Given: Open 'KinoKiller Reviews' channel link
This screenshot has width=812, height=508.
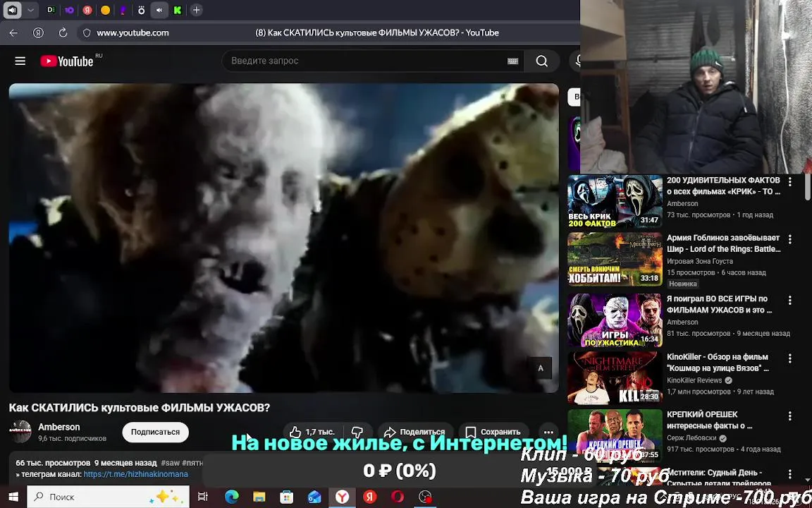Looking at the screenshot, I should click(x=694, y=380).
